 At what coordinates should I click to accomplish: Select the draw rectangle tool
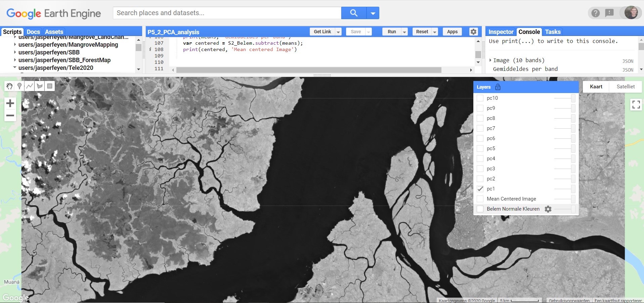tap(50, 86)
